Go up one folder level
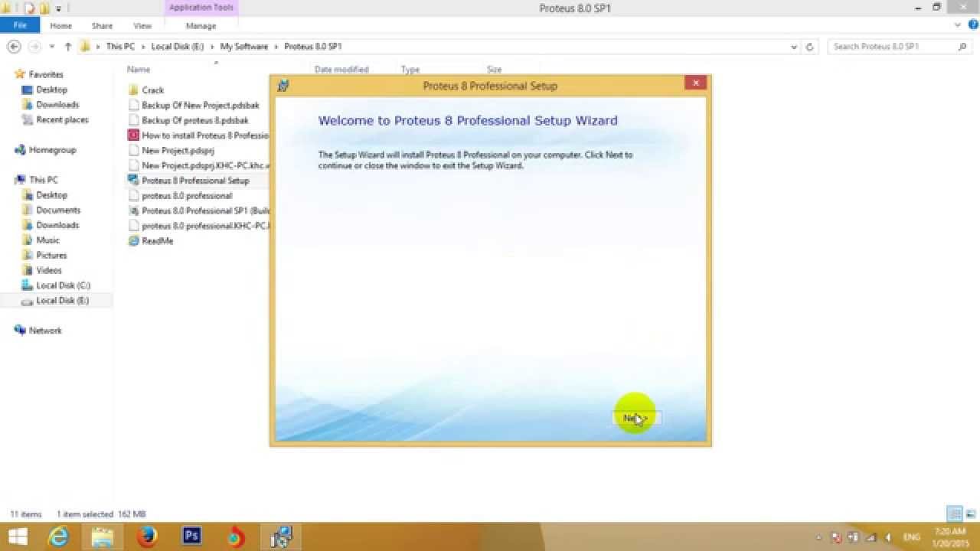Image resolution: width=980 pixels, height=551 pixels. click(x=67, y=47)
